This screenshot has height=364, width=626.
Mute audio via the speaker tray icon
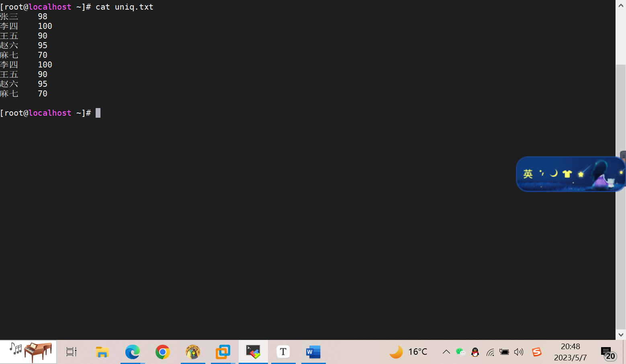point(518,352)
